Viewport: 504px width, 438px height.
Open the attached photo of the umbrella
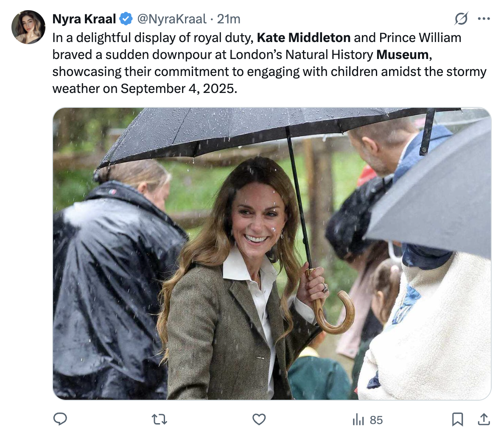272,253
